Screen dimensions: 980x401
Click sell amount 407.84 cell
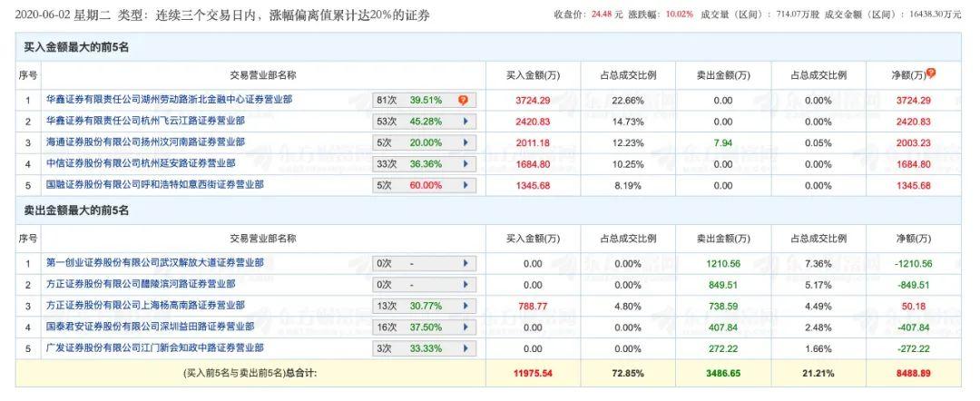723,328
